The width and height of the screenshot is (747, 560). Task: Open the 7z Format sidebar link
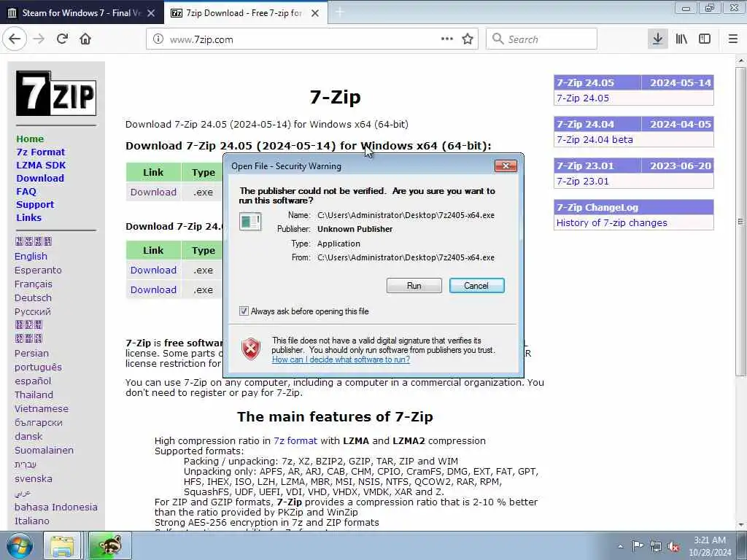coord(41,152)
